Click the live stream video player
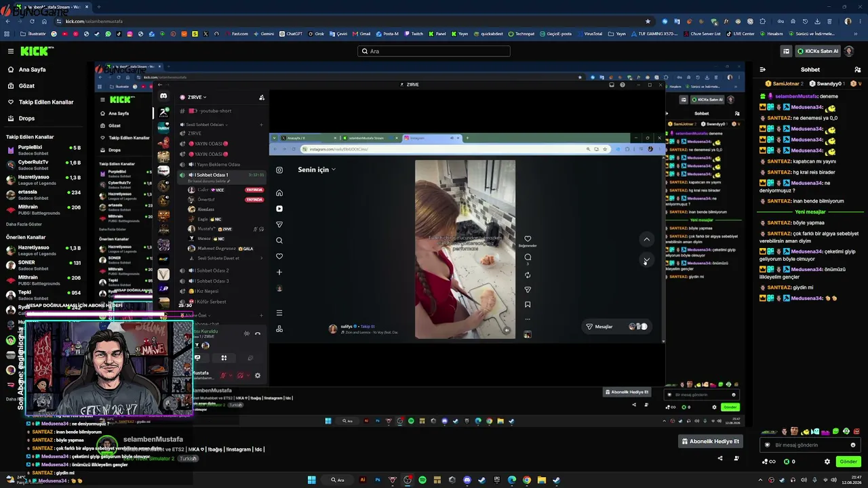Image resolution: width=868 pixels, height=488 pixels. [x=420, y=244]
